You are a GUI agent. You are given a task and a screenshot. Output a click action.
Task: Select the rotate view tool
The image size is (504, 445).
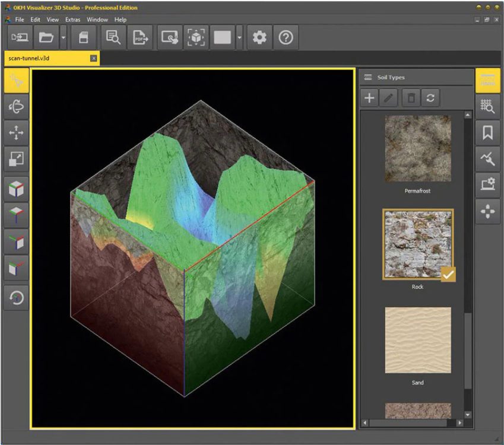click(15, 107)
